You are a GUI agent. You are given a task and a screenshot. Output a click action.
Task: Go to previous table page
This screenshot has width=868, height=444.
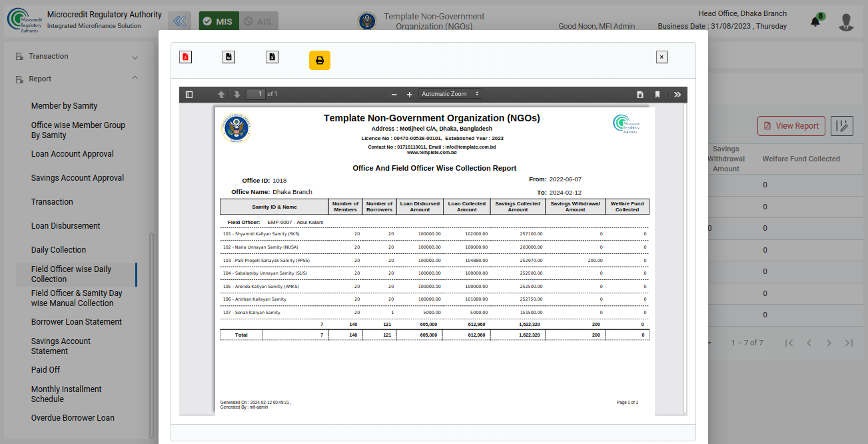coord(809,343)
